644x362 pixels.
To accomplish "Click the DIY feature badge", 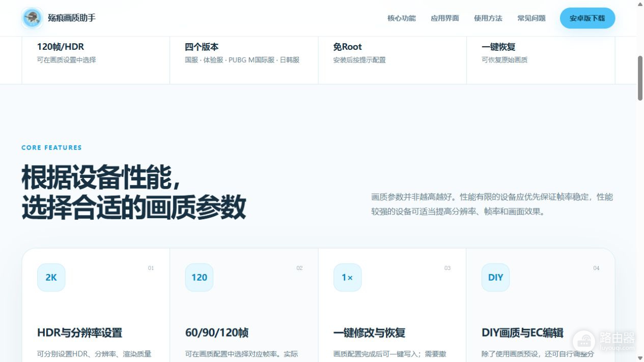I will [495, 277].
